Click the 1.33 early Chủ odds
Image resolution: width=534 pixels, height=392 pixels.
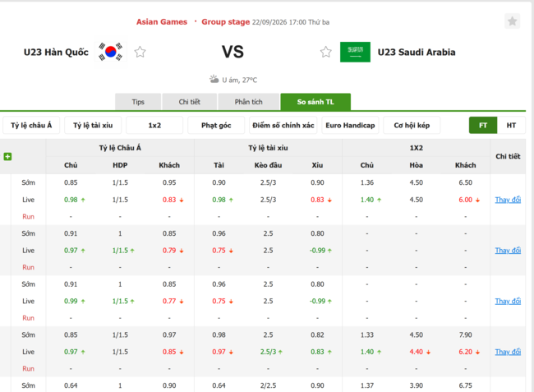click(367, 334)
